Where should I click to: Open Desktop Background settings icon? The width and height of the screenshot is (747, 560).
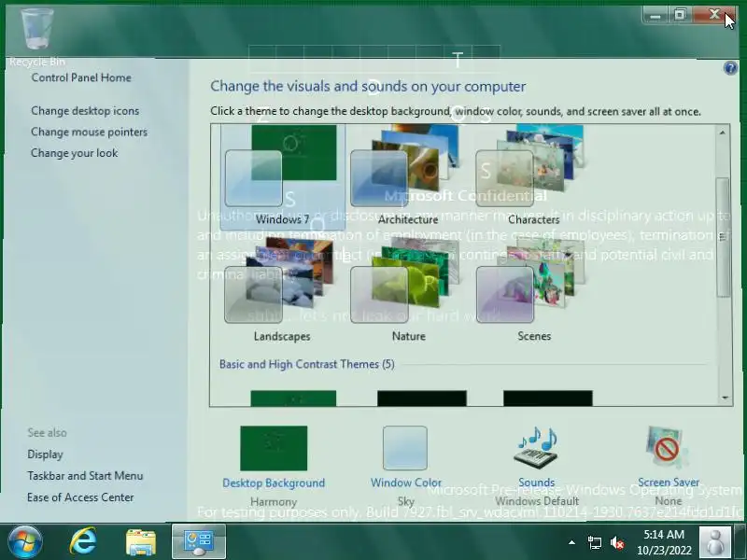(x=274, y=449)
